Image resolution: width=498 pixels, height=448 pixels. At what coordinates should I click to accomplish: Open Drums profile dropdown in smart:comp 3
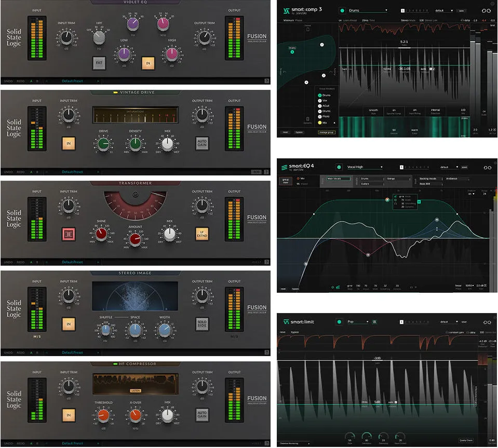[x=368, y=10]
